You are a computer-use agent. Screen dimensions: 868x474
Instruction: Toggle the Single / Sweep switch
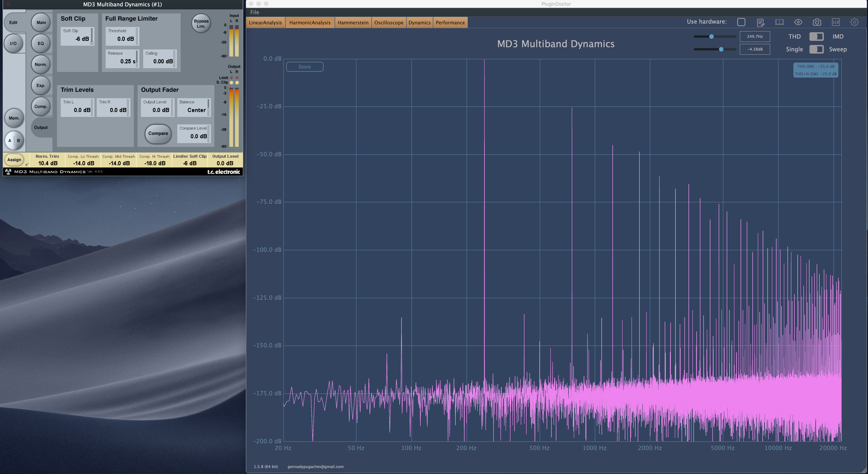(816, 49)
